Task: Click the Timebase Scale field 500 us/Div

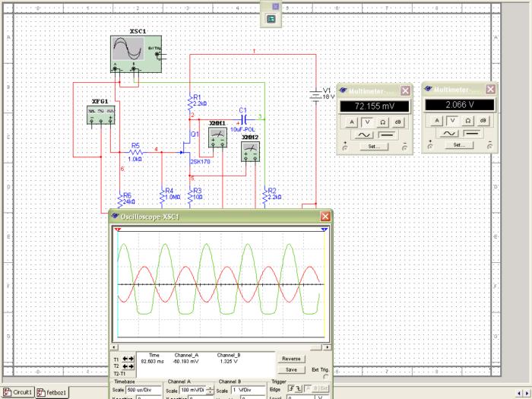Action: coord(144,390)
